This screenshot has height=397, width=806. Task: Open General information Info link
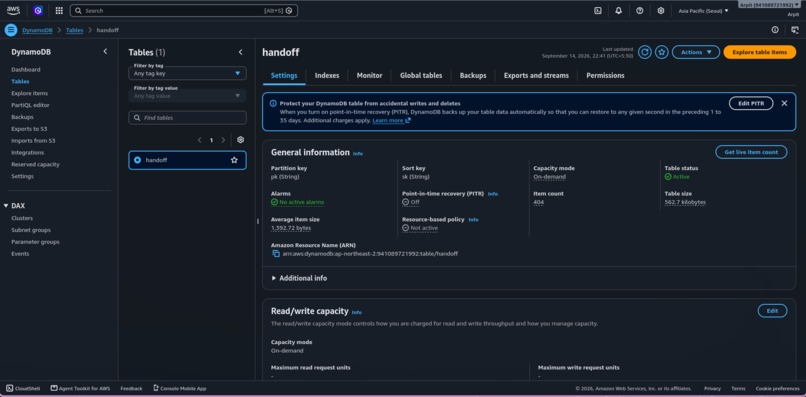(358, 153)
